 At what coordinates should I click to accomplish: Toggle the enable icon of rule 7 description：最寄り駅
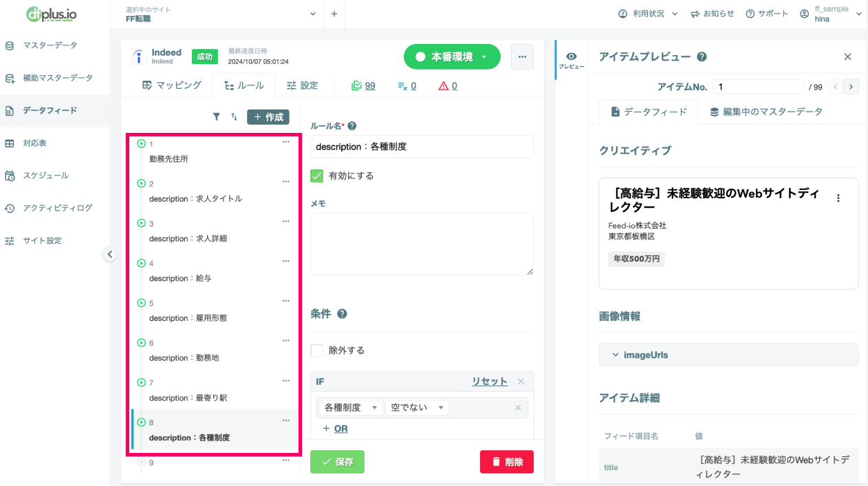point(142,383)
